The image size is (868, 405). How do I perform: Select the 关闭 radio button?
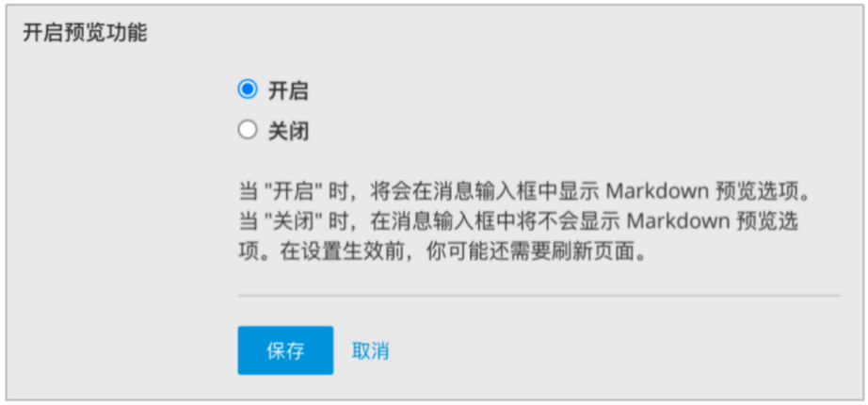248,130
